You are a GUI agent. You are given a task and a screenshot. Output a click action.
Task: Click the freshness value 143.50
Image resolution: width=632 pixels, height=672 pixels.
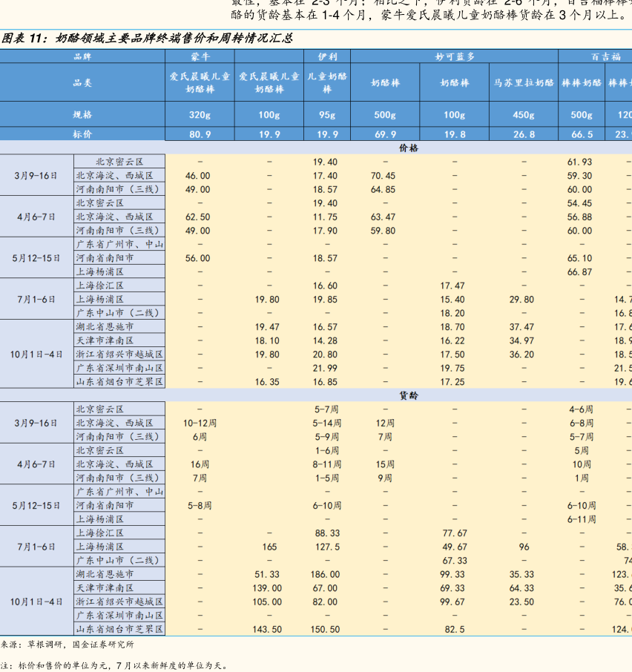click(x=267, y=629)
